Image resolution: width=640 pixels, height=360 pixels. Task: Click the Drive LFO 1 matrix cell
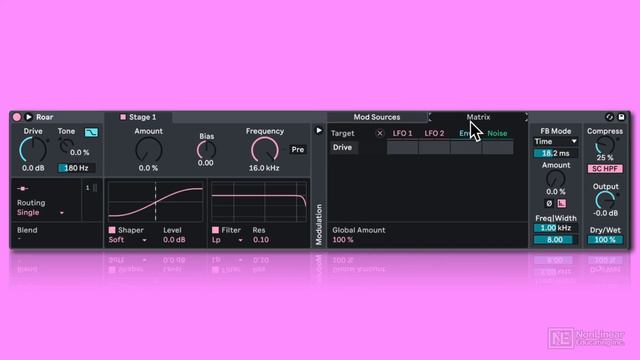pos(402,148)
